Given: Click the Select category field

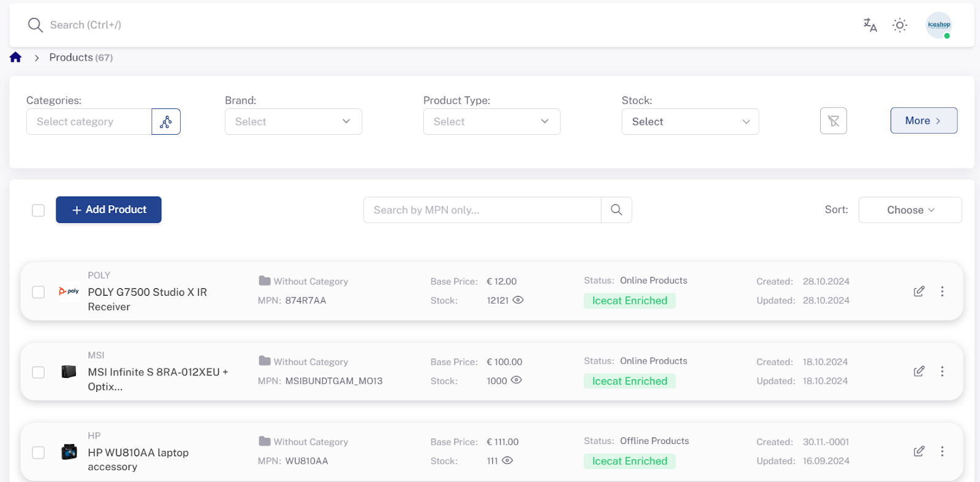Looking at the screenshot, I should coord(89,122).
